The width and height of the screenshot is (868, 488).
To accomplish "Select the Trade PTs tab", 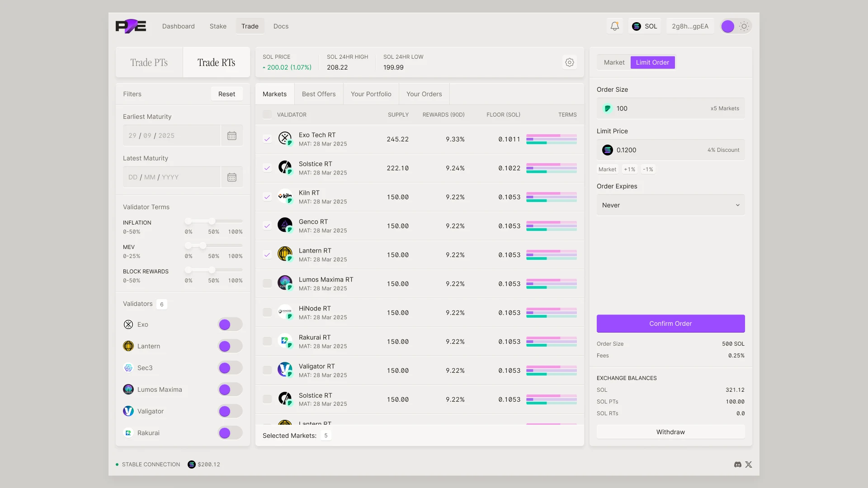I will pos(149,62).
